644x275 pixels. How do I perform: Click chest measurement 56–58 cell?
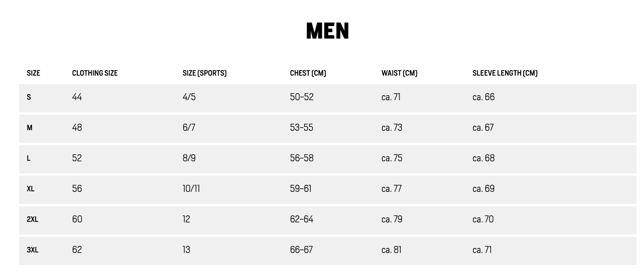click(302, 158)
